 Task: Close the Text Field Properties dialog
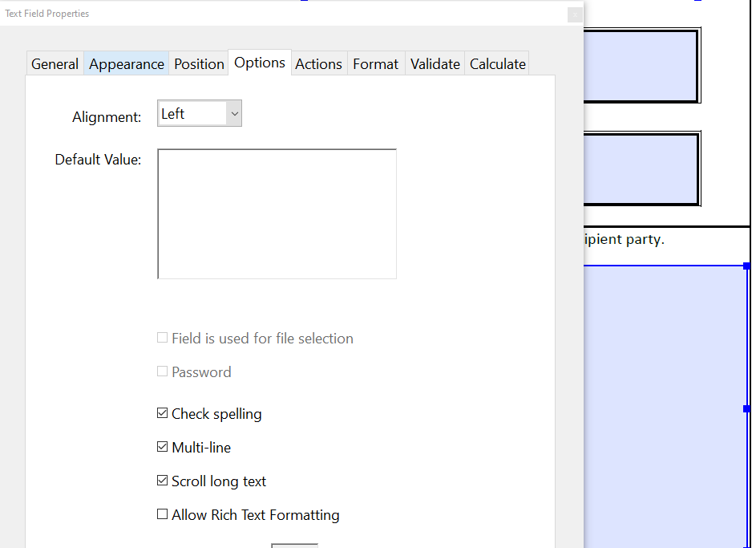[575, 14]
